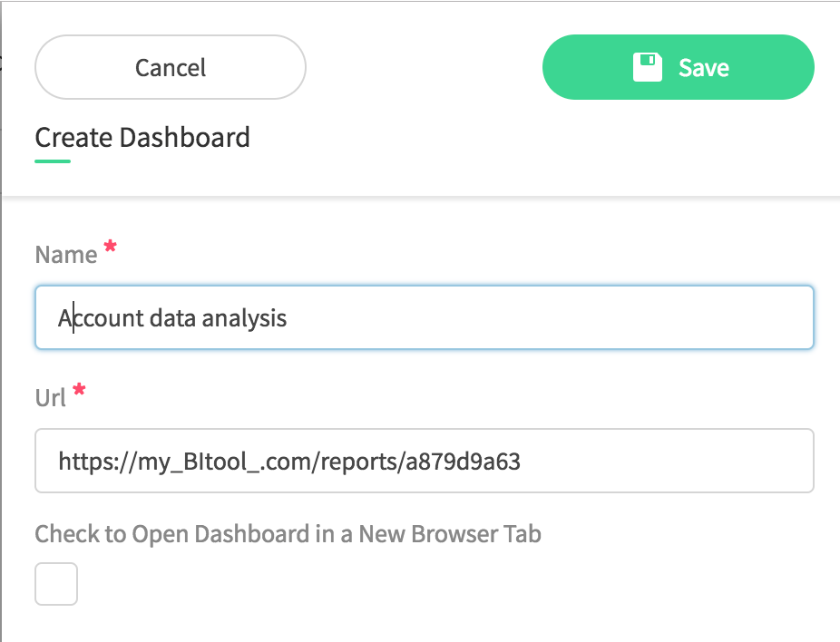Place cursor on 'reports' in the URL

point(359,462)
